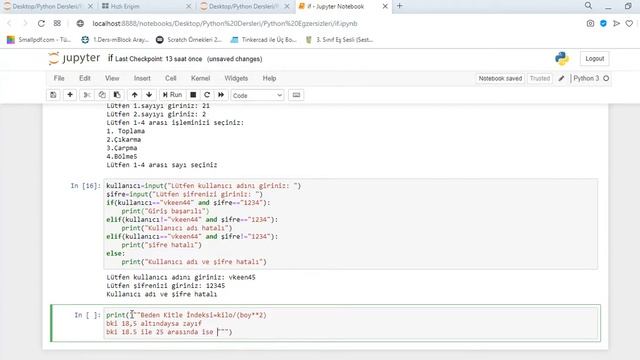
Task: Click the blue shield ad blocker icon
Action: tap(603, 24)
